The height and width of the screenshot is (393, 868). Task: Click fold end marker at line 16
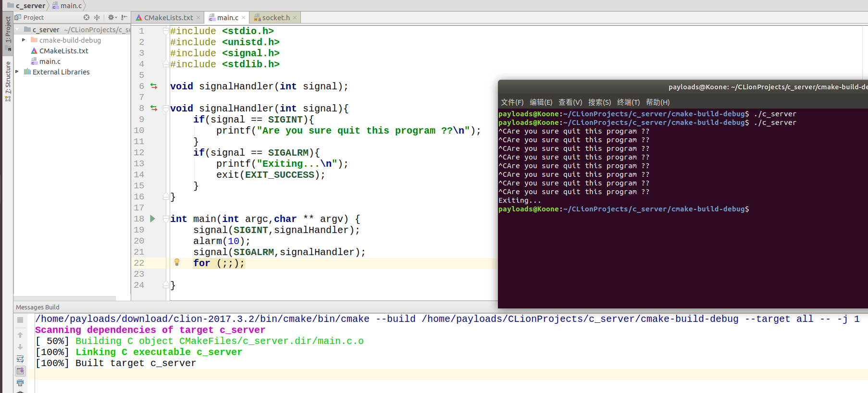166,196
